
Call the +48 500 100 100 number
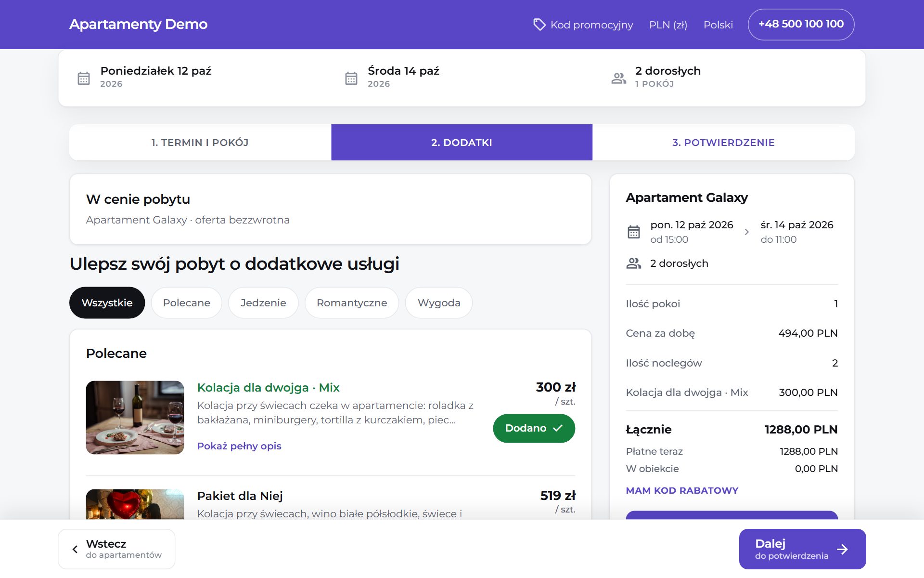(801, 24)
